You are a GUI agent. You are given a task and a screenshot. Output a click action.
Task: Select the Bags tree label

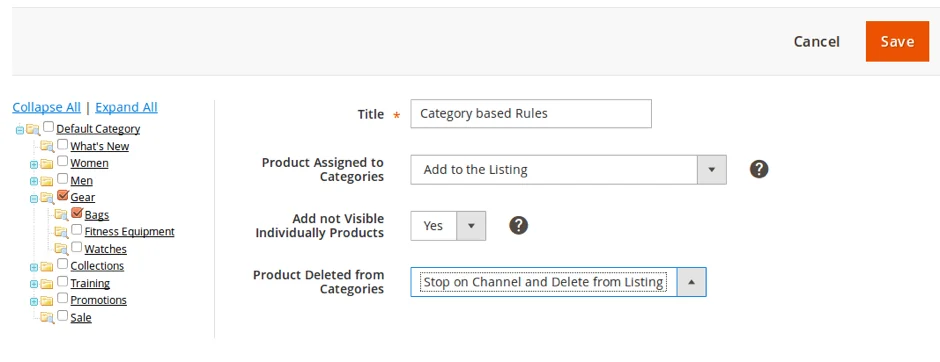click(97, 215)
